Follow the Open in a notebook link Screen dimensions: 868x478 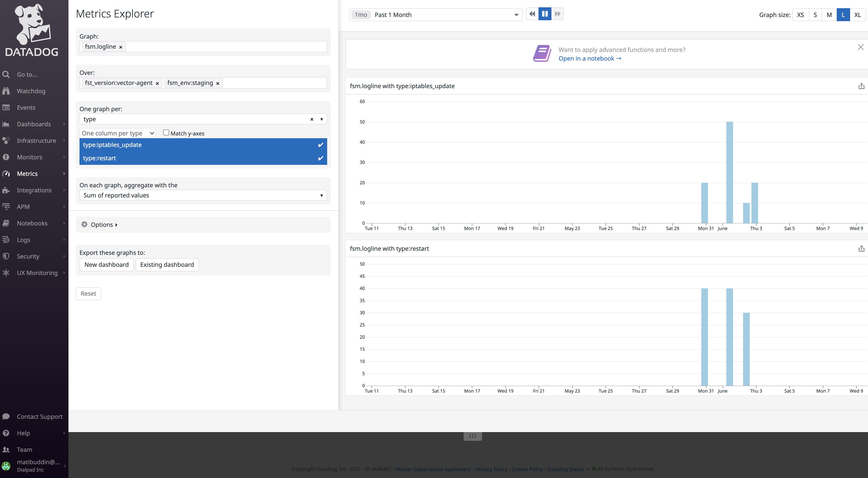pyautogui.click(x=590, y=58)
